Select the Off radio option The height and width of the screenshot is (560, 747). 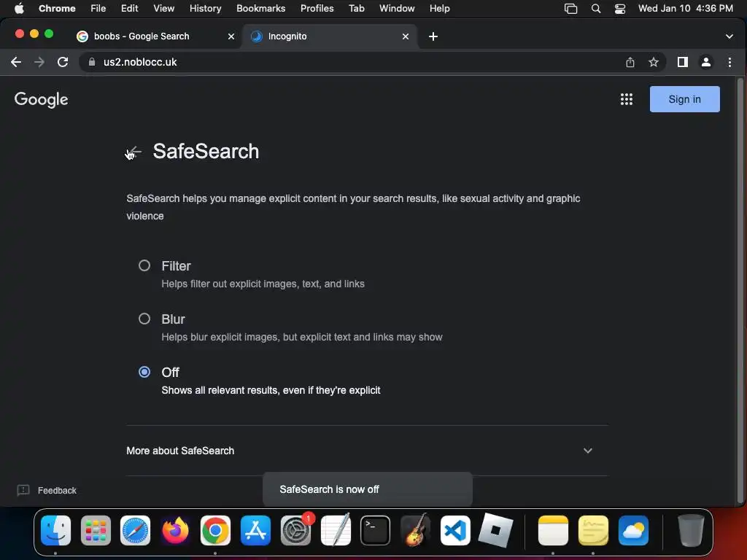click(x=144, y=372)
